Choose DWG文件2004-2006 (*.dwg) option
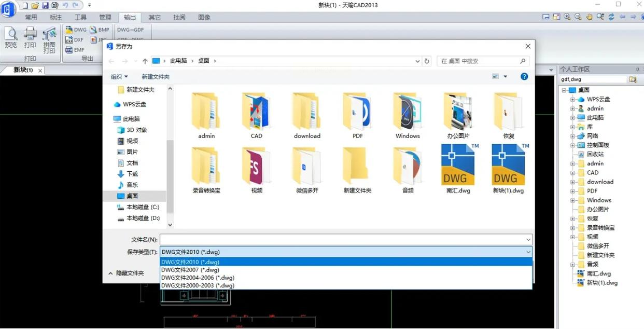 pyautogui.click(x=346, y=278)
